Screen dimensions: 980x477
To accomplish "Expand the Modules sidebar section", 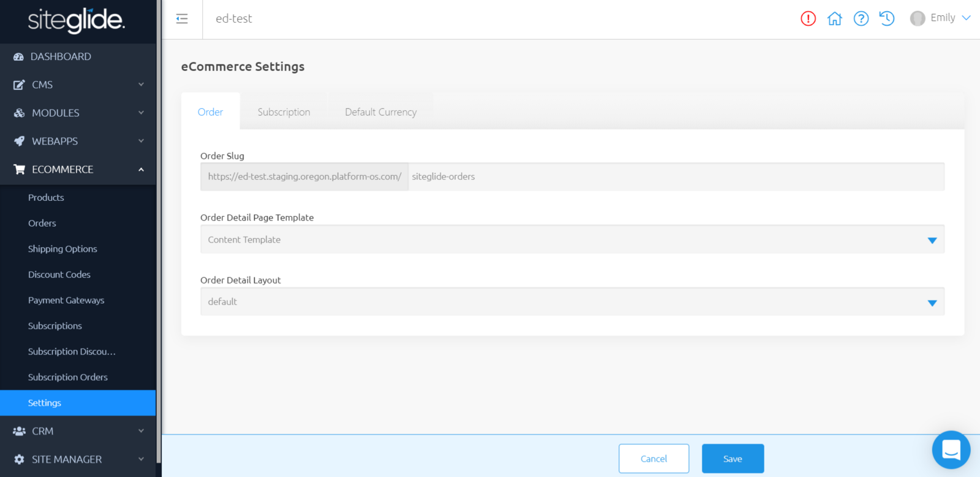I will (x=78, y=113).
